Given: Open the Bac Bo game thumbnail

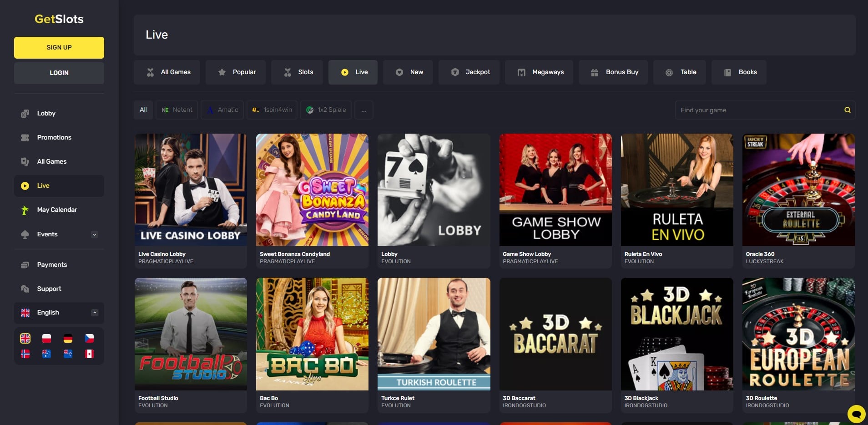Looking at the screenshot, I should point(313,334).
